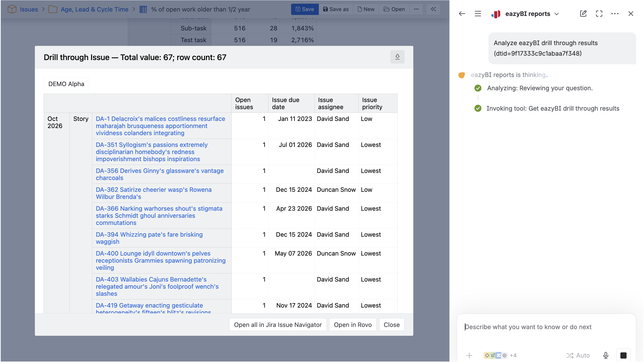Image resolution: width=644 pixels, height=362 pixels.
Task: Click the DEMO Alpha filter tag
Action: point(66,84)
